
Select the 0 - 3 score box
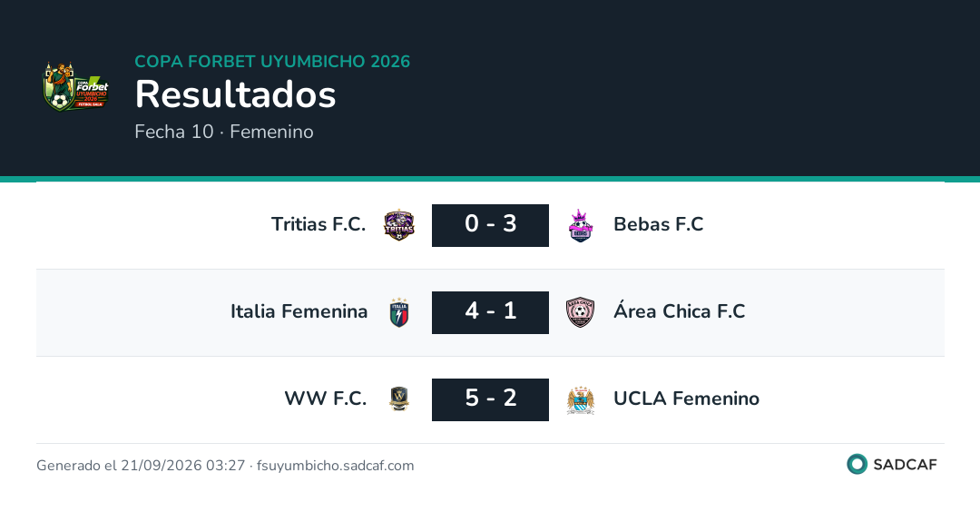[x=491, y=225]
